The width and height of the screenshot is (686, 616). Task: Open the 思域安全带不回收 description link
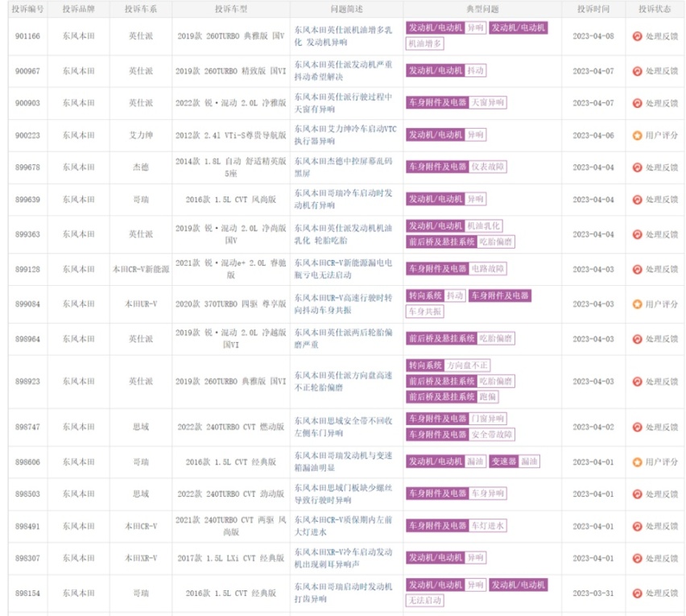(x=343, y=427)
